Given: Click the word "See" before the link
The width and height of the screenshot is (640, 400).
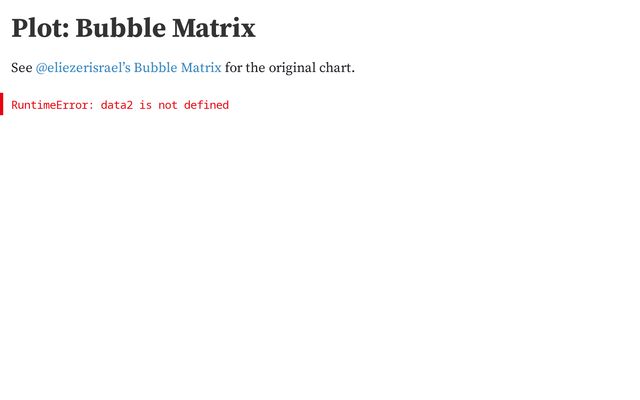Looking at the screenshot, I should 21,68.
